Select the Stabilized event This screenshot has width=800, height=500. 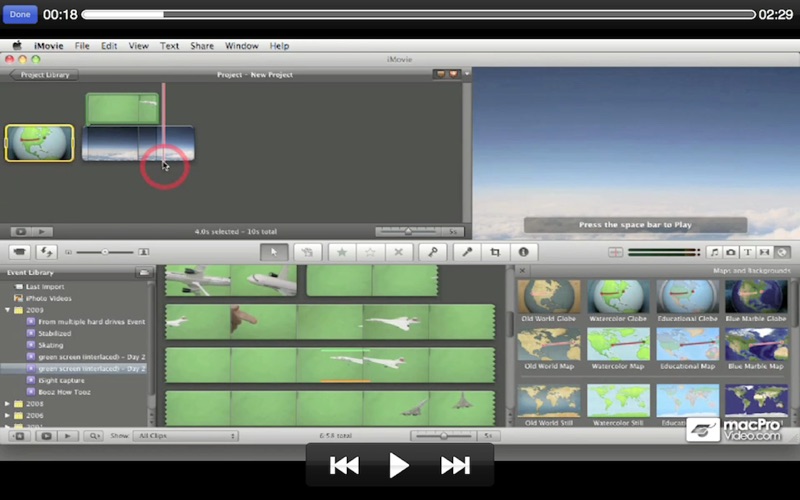click(55, 334)
